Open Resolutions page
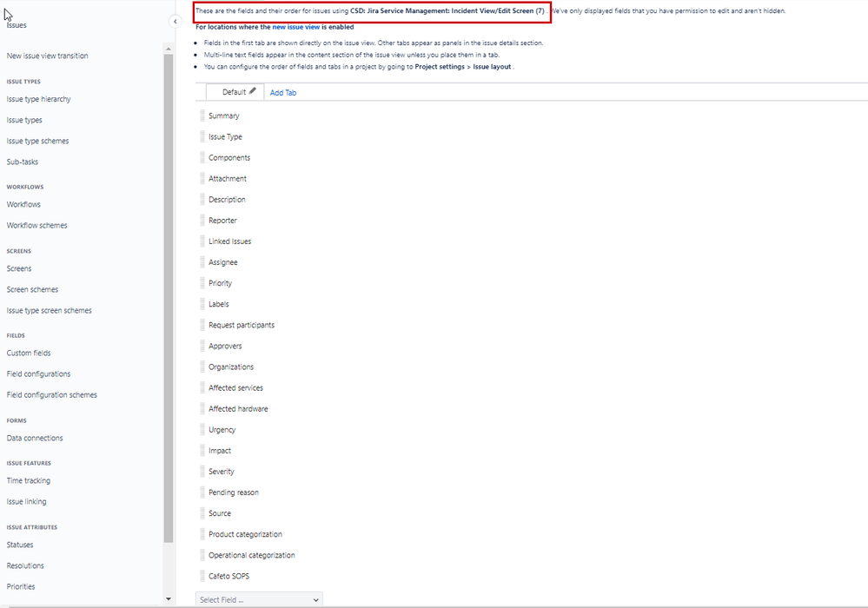Image resolution: width=868 pixels, height=608 pixels. 25,566
